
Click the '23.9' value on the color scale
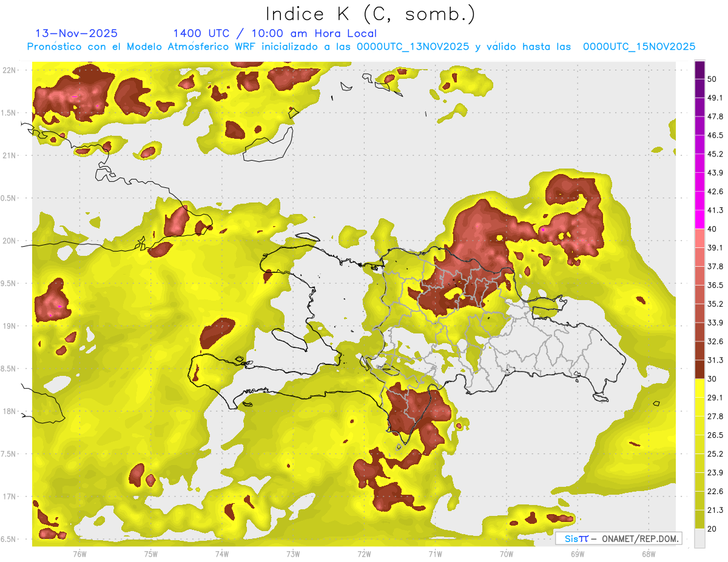[x=715, y=473]
